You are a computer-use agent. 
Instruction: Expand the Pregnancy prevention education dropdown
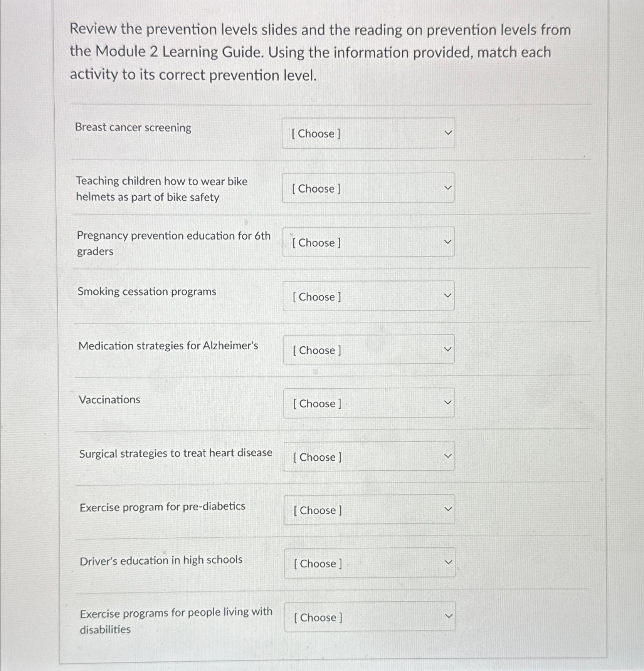(x=369, y=243)
